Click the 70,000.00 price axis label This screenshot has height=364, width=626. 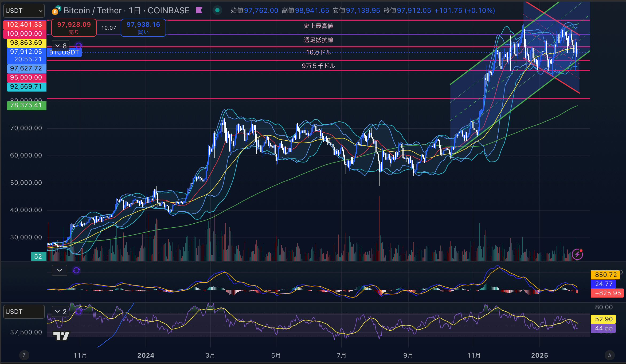26,128
